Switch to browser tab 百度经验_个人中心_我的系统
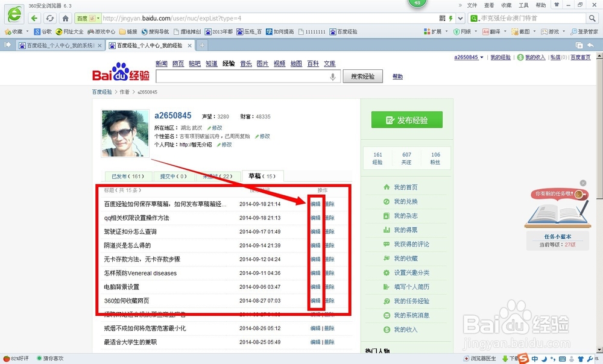 click(x=60, y=45)
